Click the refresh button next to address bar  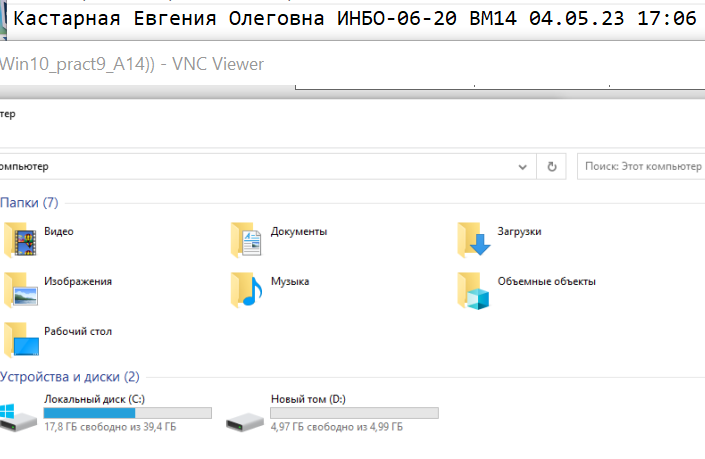pyautogui.click(x=552, y=167)
